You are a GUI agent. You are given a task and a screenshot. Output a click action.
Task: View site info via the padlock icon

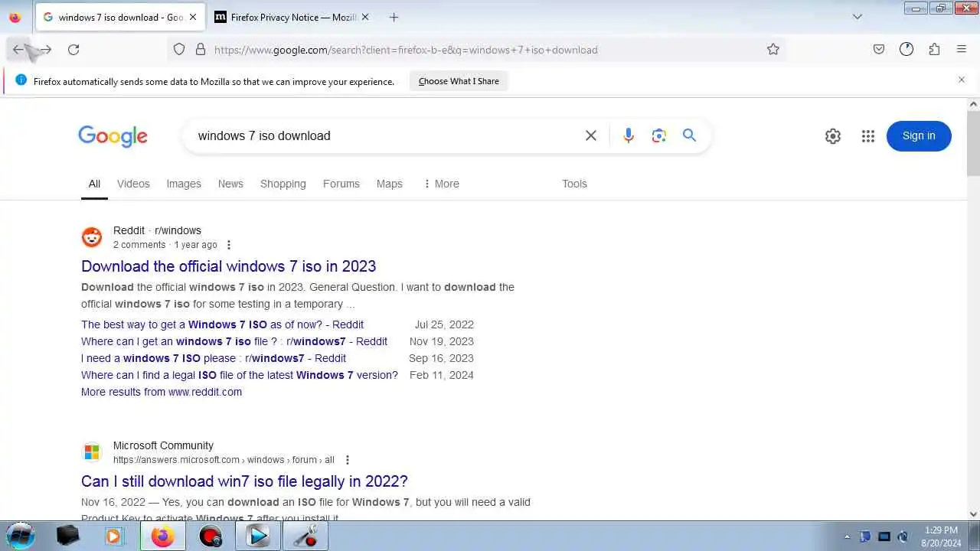click(x=201, y=50)
